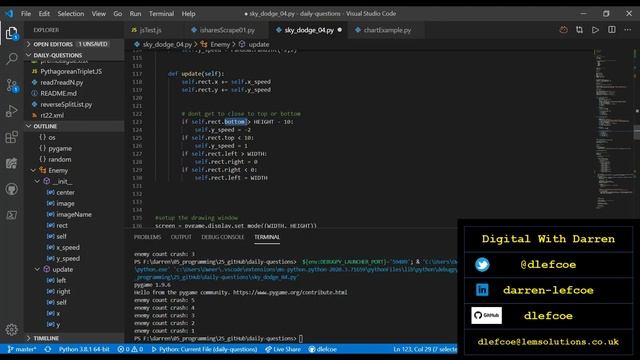Switch to the Debug Console tab

tap(222, 237)
